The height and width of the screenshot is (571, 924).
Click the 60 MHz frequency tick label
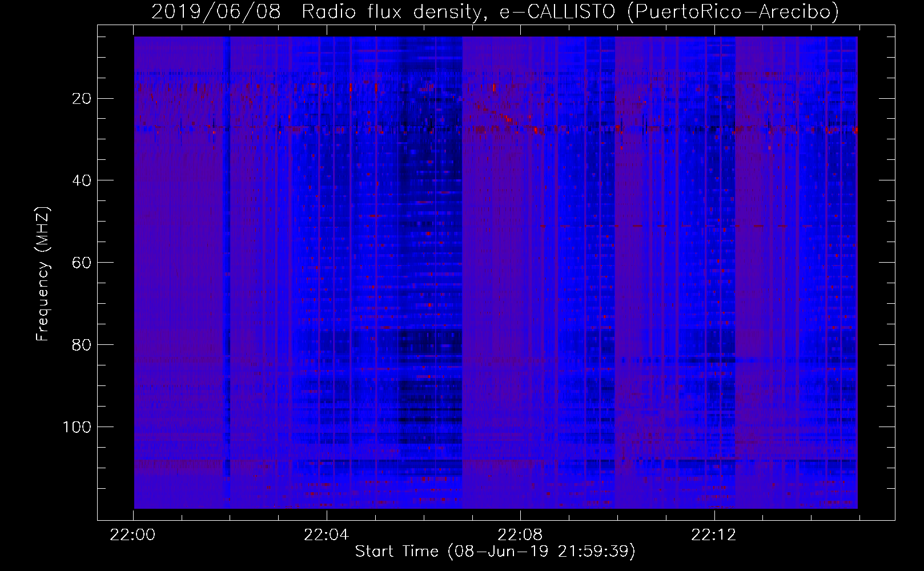(x=82, y=263)
